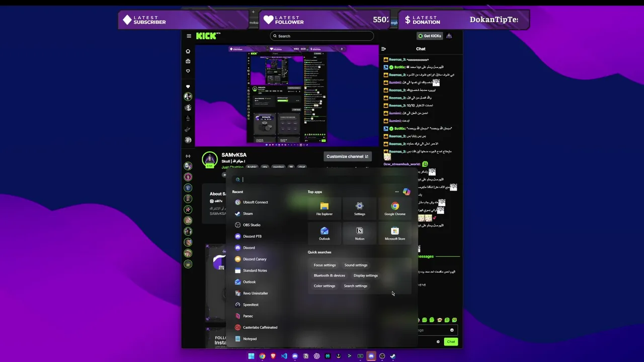Open Display settings quick search
Screen dimensions: 644x362
point(366,276)
